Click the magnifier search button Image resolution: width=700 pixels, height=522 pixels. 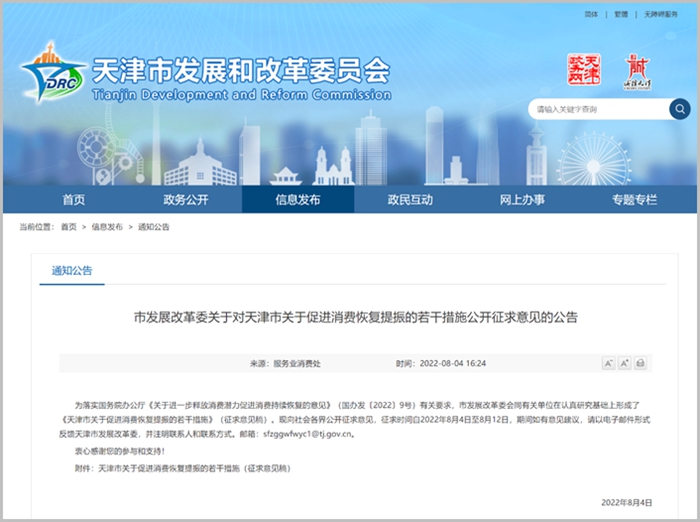[x=679, y=109]
